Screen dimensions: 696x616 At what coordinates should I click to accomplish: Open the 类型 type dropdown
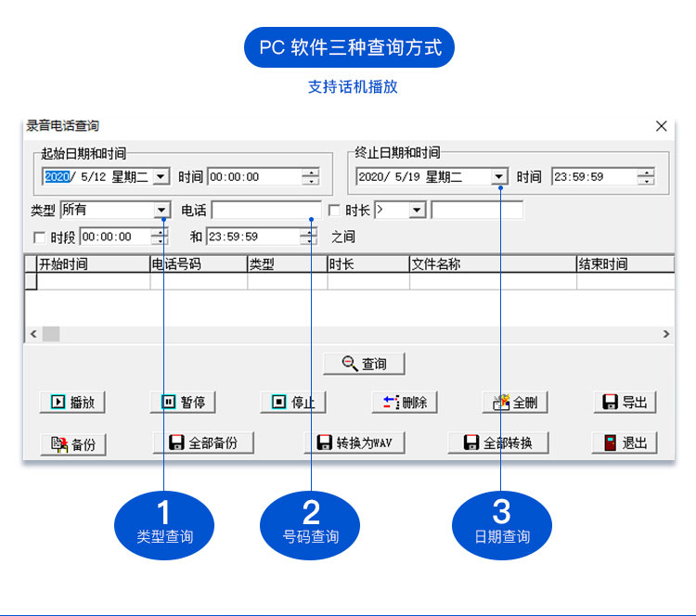161,211
